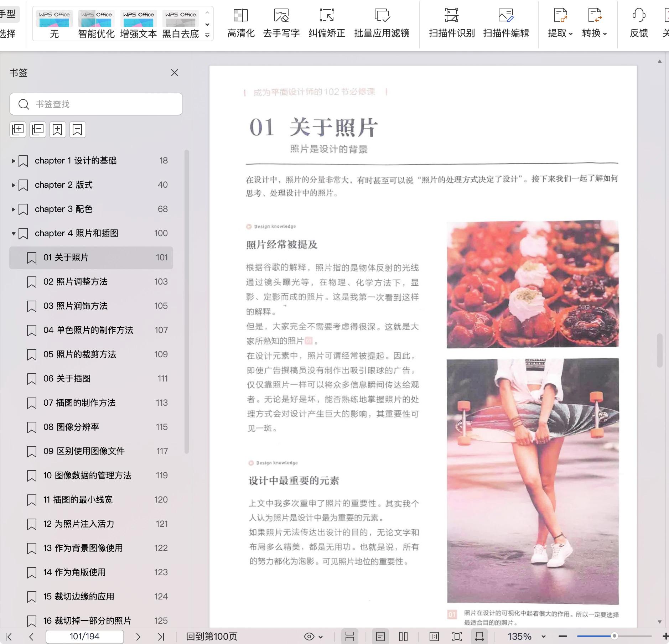This screenshot has width=669, height=644.
Task: Click the expand all bookmarks icon
Action: (x=18, y=130)
